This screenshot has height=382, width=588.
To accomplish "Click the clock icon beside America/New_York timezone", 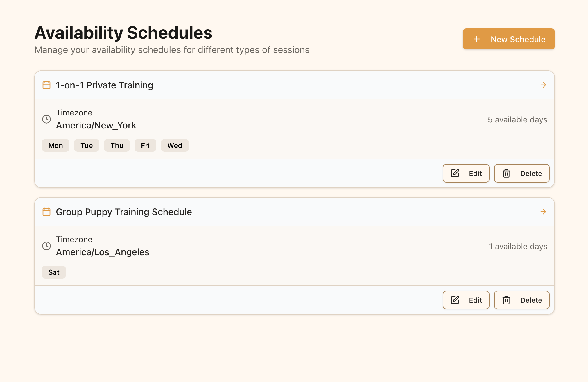I will tap(46, 119).
